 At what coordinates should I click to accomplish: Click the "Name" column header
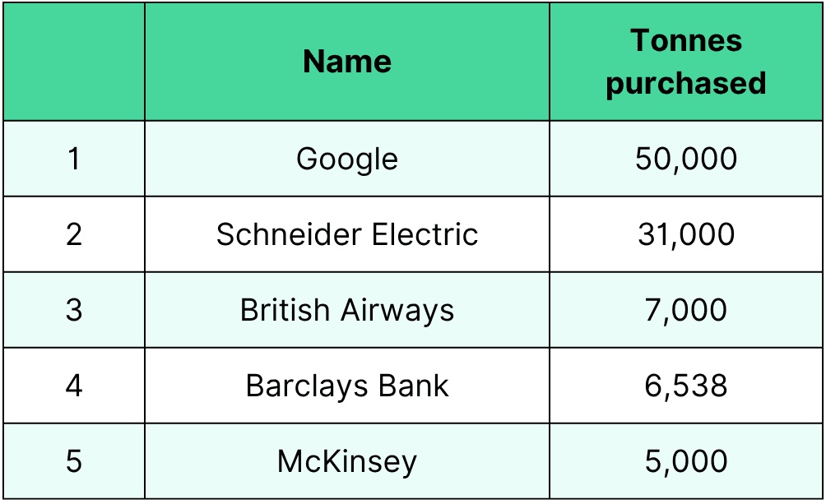coord(347,62)
